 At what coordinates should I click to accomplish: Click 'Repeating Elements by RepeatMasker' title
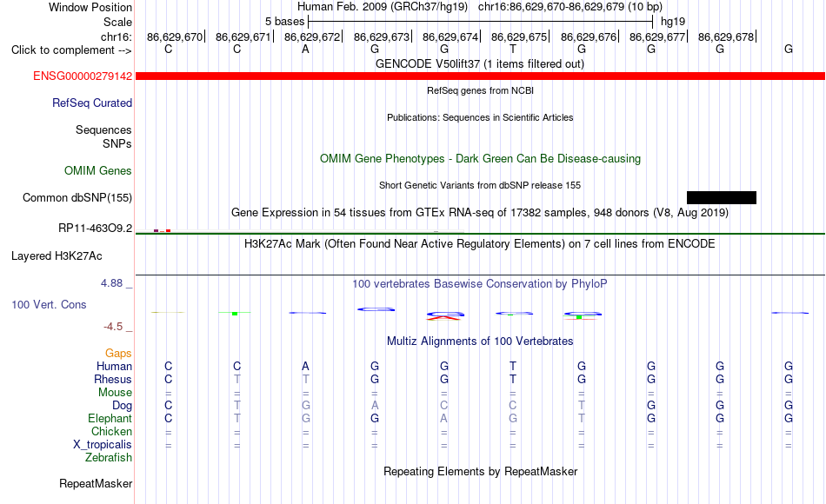pyautogui.click(x=480, y=471)
